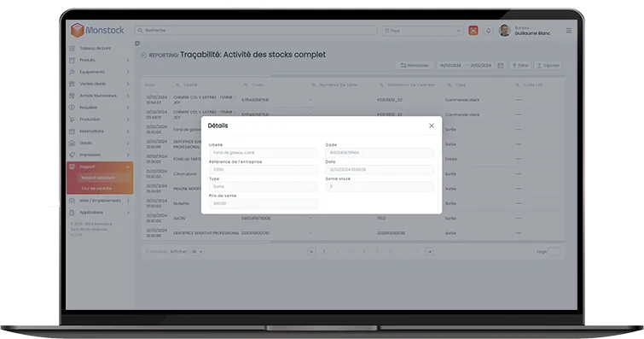Collapse the Rapport menu chevron
Viewport: 644px width, 339px height.
point(128,167)
